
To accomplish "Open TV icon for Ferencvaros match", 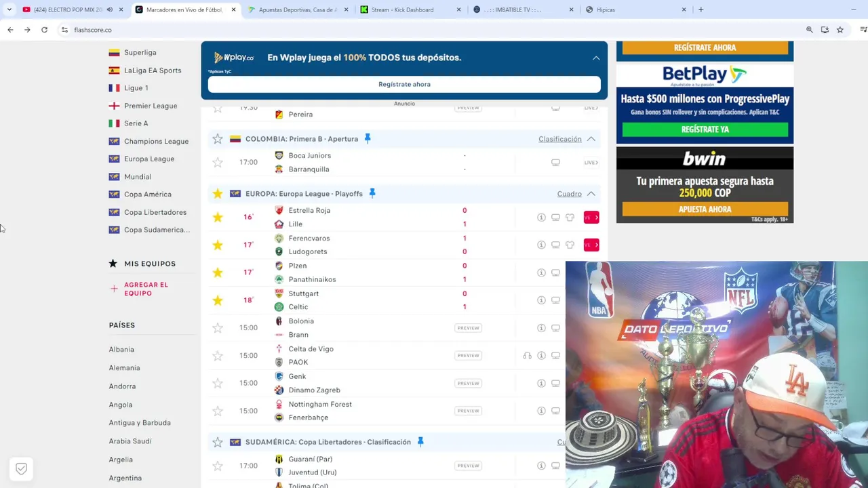I will tap(555, 245).
